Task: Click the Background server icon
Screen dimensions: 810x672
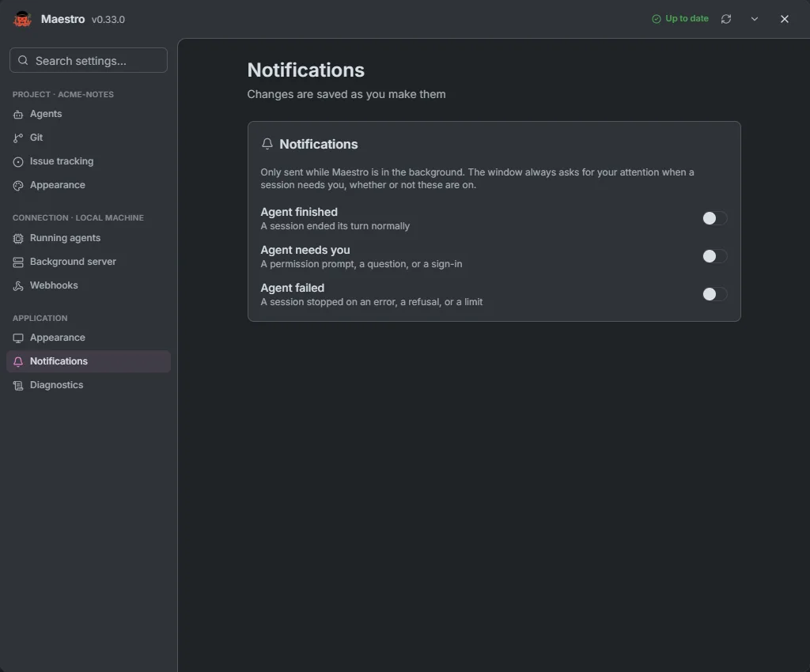Action: 18,262
